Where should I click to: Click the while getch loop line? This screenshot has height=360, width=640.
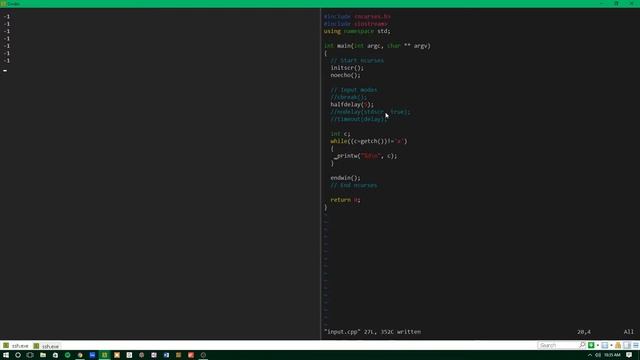pyautogui.click(x=369, y=141)
